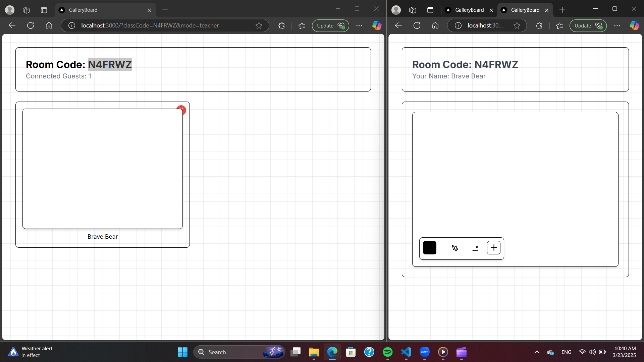Screen dimensions: 644x362
Task: Click the plus button in drawing toolbar
Action: click(493, 248)
